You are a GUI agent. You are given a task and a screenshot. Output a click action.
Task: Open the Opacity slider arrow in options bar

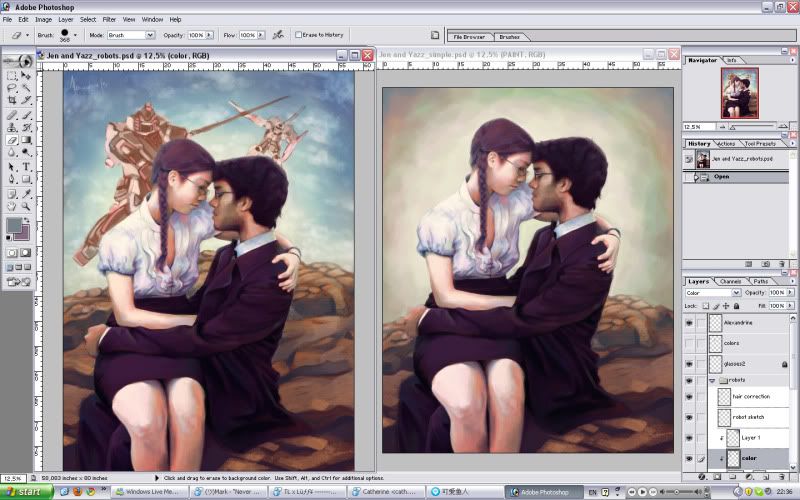tap(209, 35)
